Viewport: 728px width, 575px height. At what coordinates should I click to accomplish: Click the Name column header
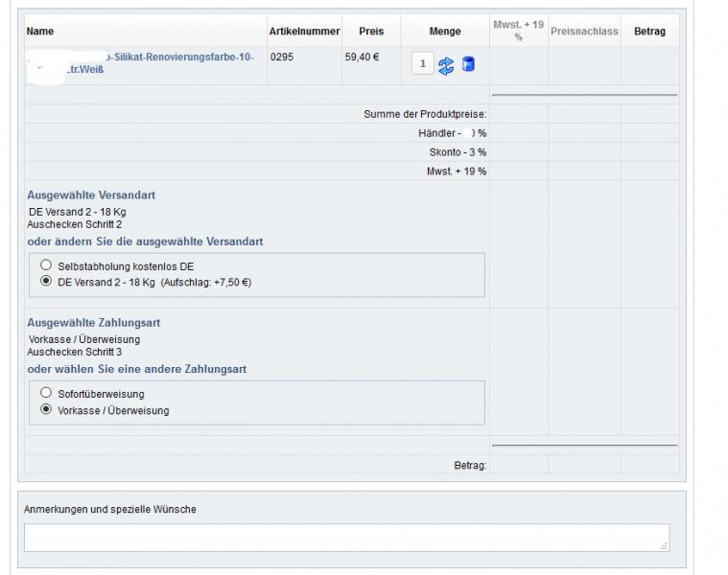click(40, 32)
